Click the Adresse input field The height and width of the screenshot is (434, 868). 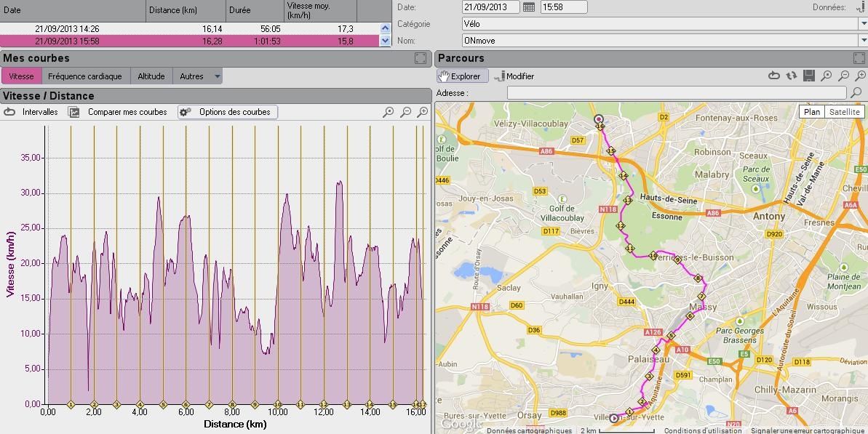coord(677,93)
